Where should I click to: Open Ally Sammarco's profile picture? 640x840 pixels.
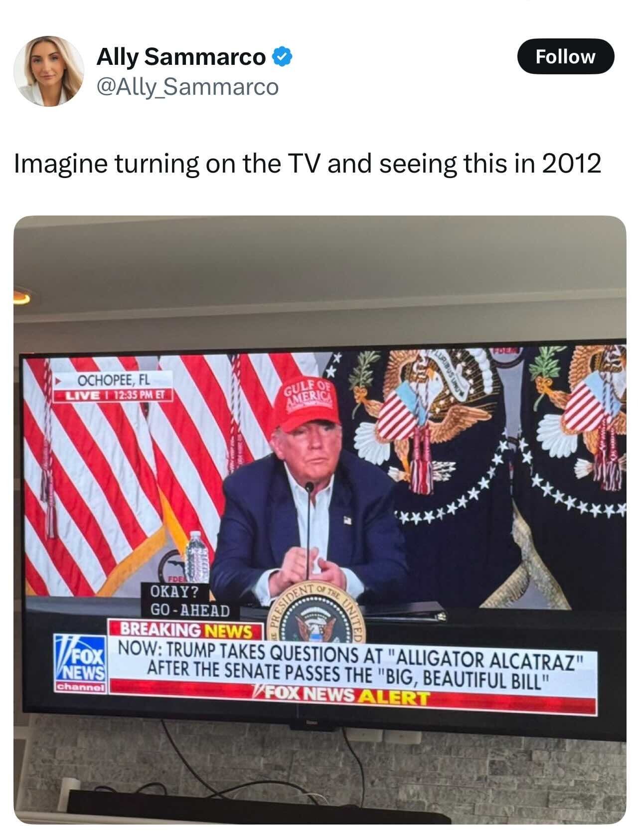pyautogui.click(x=48, y=71)
